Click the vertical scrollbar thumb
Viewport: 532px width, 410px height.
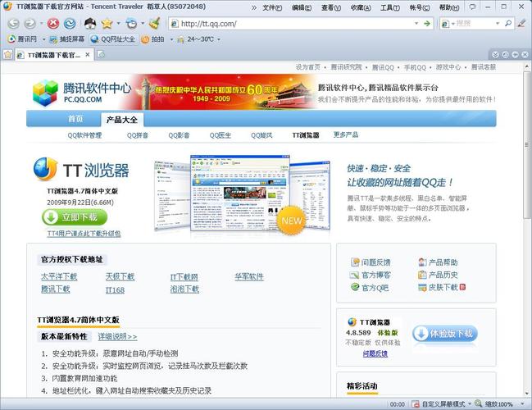pyautogui.click(x=527, y=145)
